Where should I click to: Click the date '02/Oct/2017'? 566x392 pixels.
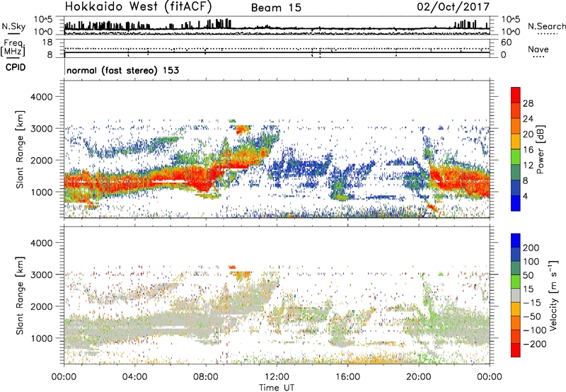pos(454,7)
